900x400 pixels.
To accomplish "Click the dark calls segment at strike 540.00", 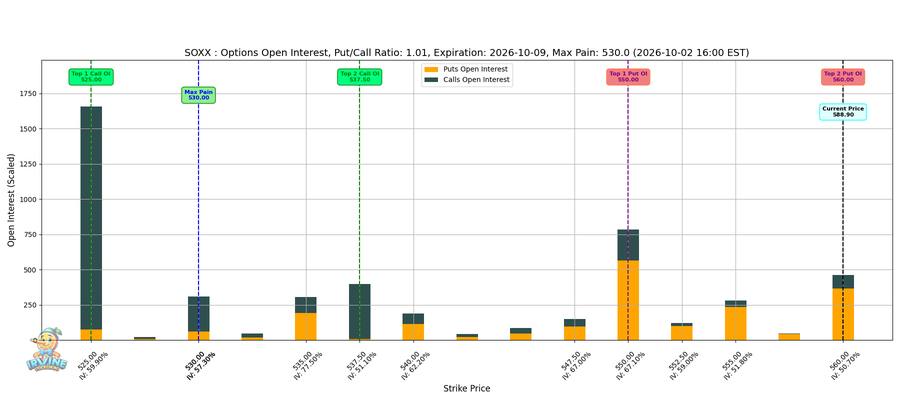I will click(x=413, y=319).
